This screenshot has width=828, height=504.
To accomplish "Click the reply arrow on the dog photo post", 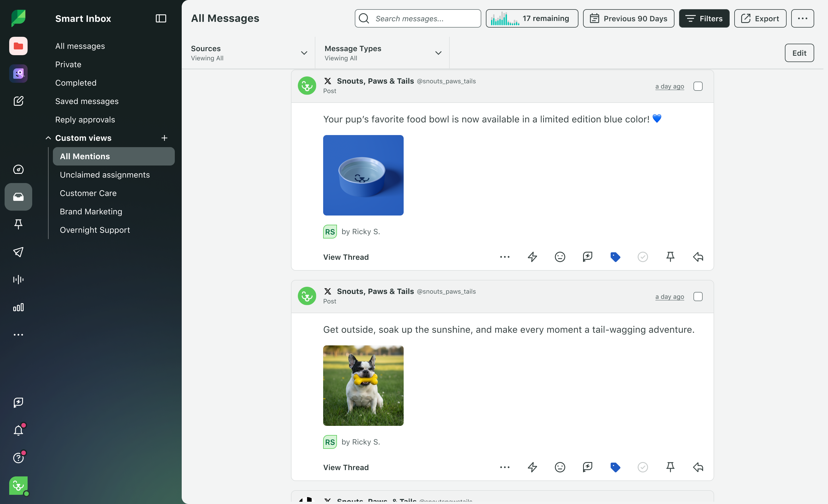I will (698, 467).
